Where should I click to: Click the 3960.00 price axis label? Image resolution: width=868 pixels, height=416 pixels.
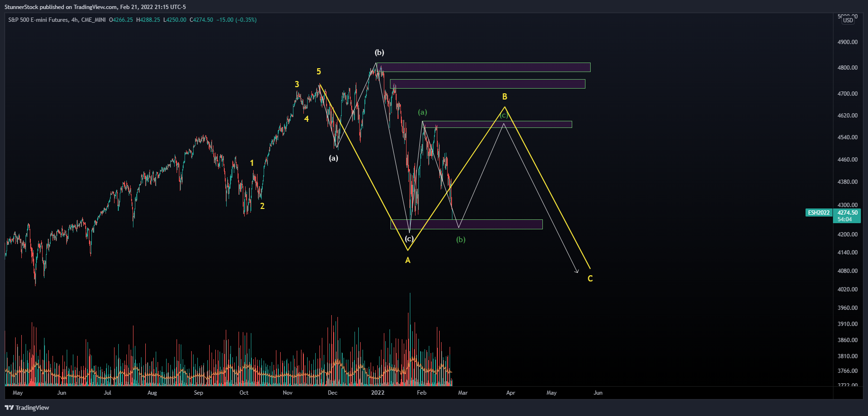coord(848,308)
